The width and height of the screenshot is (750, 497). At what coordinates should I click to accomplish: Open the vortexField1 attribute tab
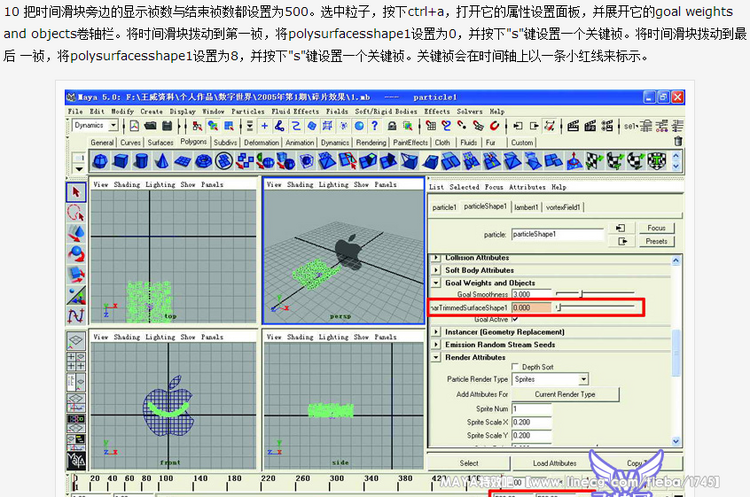point(563,207)
